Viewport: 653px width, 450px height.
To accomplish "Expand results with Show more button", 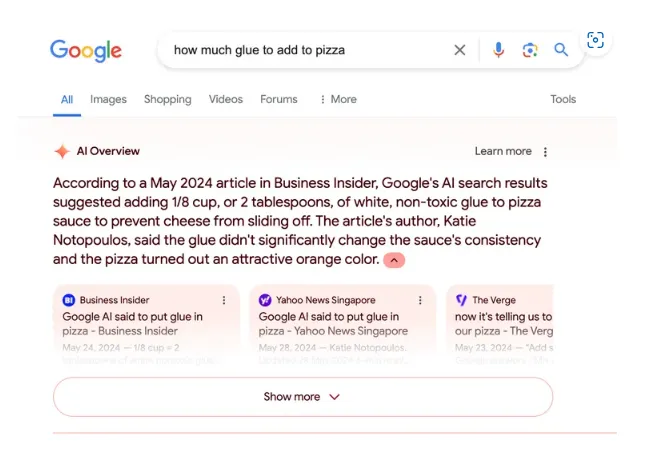I will 302,397.
